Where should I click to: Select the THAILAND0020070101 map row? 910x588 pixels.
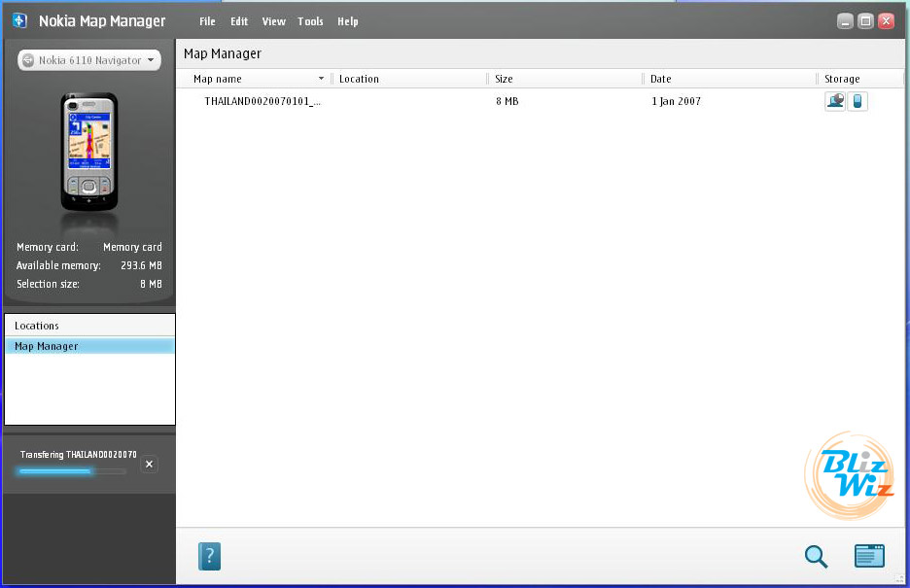point(540,101)
